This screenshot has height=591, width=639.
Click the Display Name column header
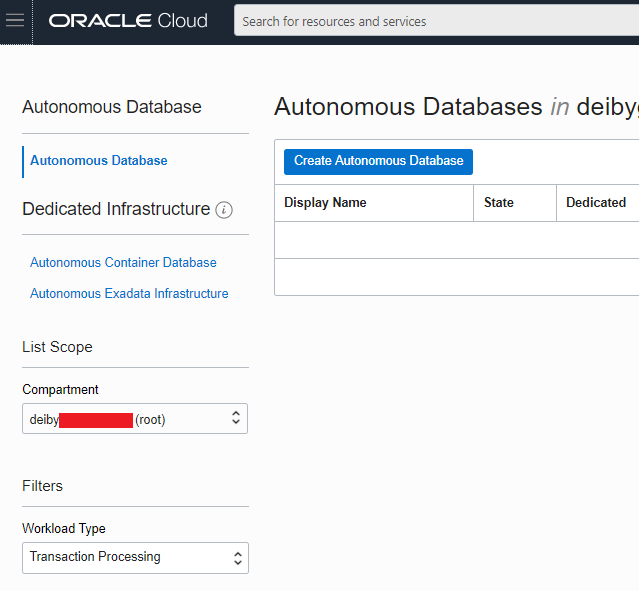pos(325,202)
